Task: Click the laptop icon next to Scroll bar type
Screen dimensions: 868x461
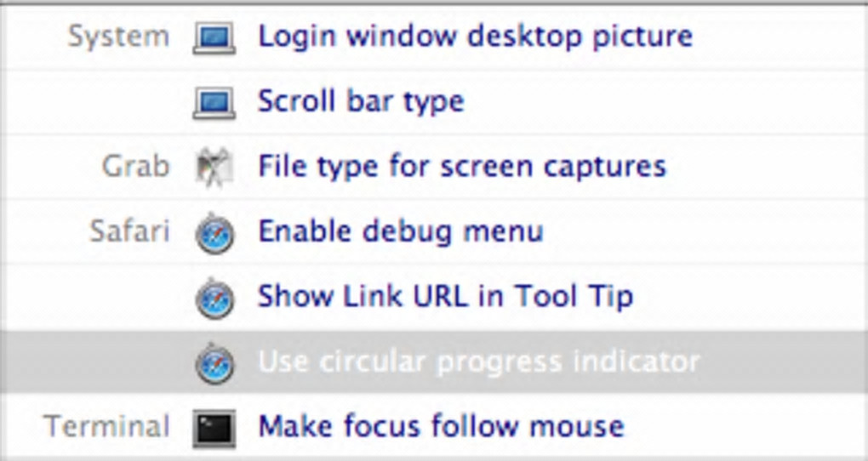Action: pyautogui.click(x=214, y=103)
